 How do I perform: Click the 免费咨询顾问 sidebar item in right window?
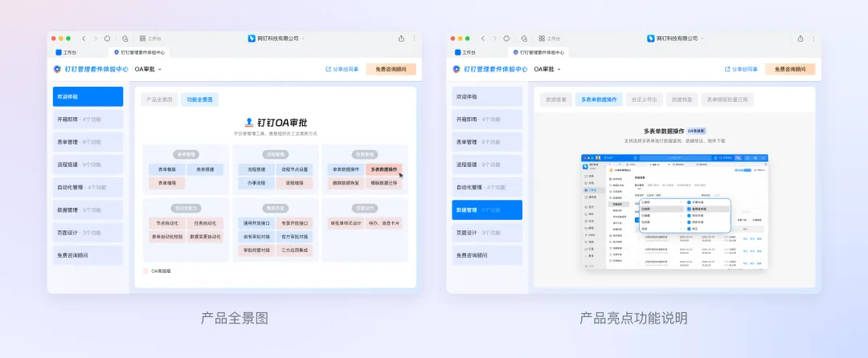pyautogui.click(x=487, y=255)
